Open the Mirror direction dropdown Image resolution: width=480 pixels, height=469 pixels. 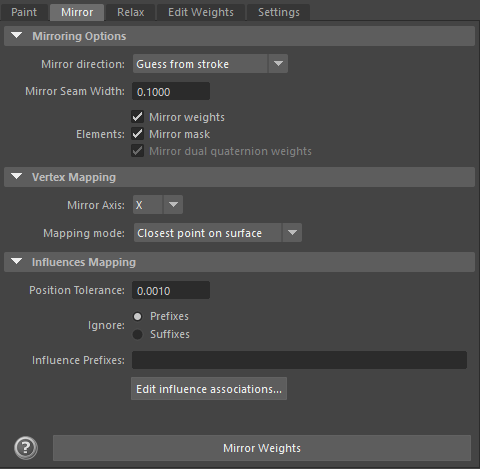[210, 64]
